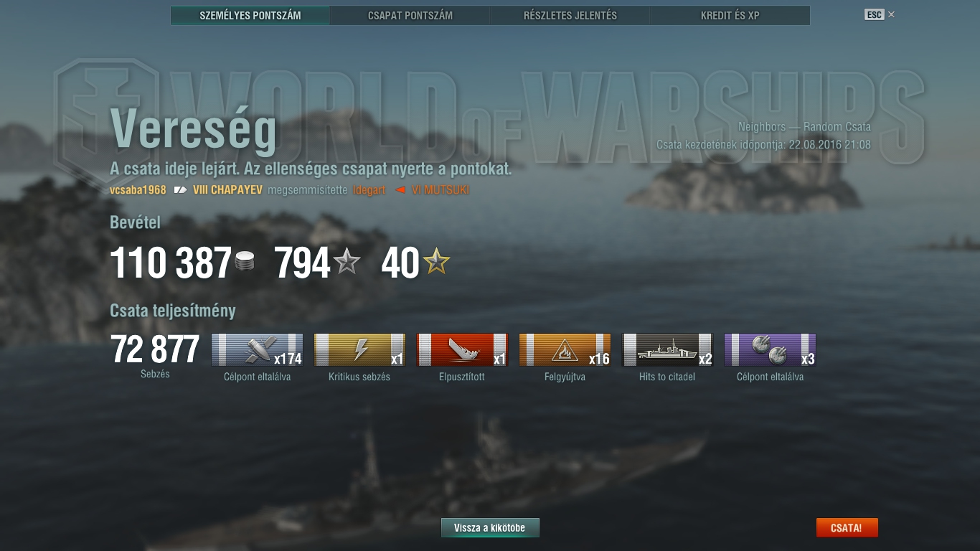Click the Hits to citadel ship ribbon
The image size is (980, 551).
tap(667, 350)
